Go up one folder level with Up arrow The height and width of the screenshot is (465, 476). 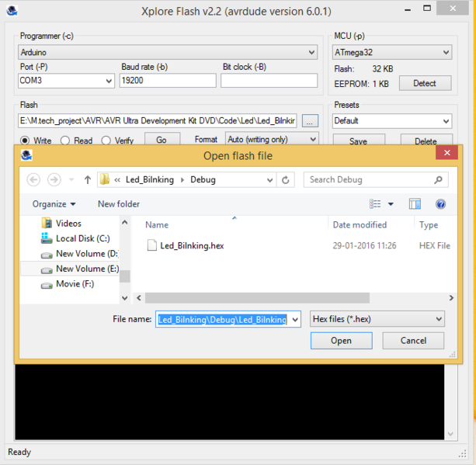(x=88, y=179)
